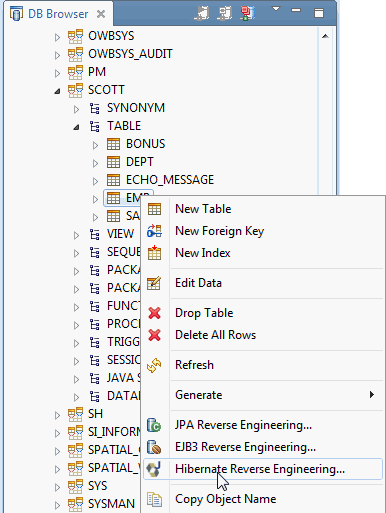Click the red X beside Drop Table

154,313
